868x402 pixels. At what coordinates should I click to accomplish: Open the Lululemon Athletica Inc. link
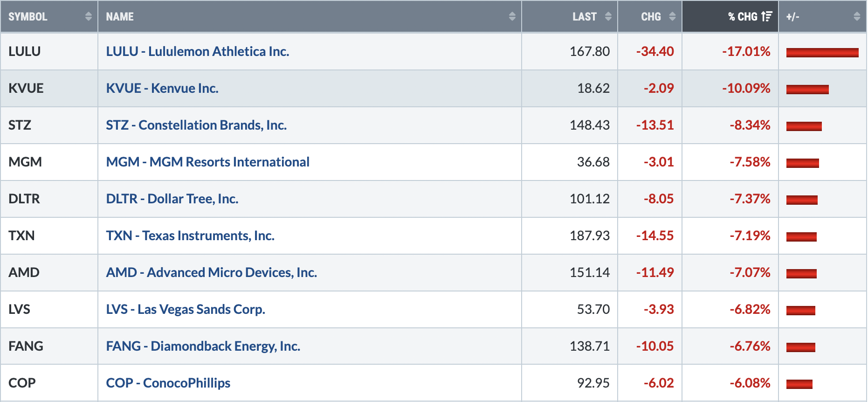[x=198, y=51]
